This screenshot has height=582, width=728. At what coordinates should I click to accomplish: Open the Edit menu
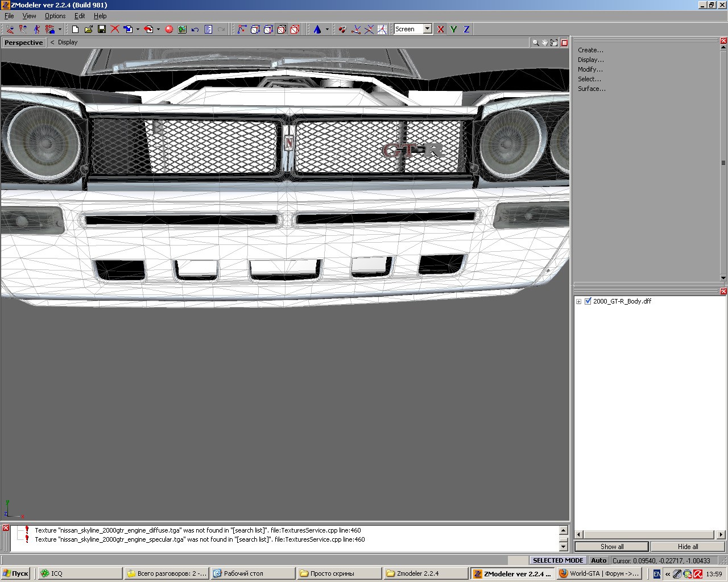pyautogui.click(x=80, y=16)
